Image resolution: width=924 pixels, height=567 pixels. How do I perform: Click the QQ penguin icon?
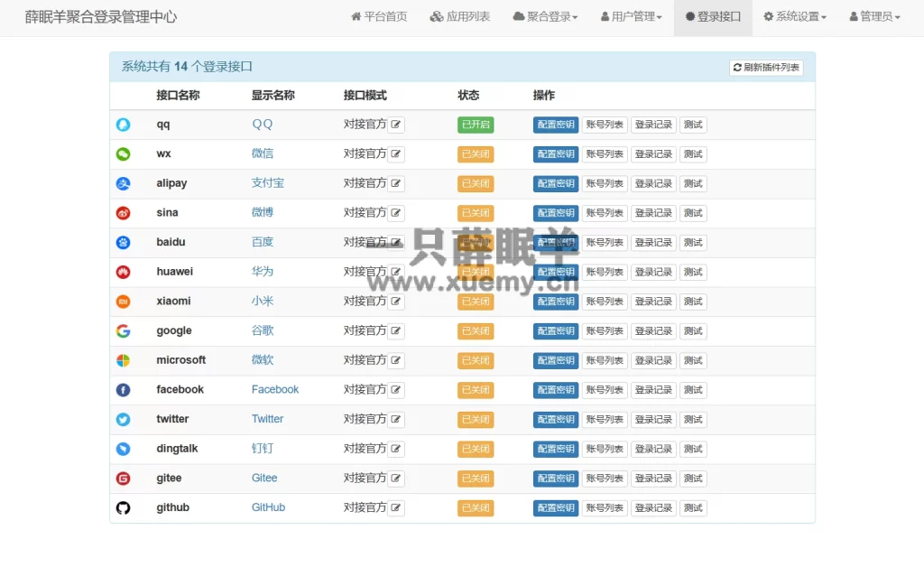123,125
